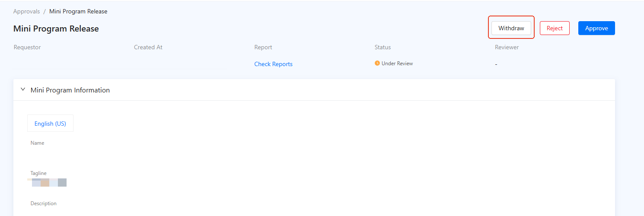Go back to Approvals breadcrumb
Viewport: 644px width, 216px height.
pos(26,12)
